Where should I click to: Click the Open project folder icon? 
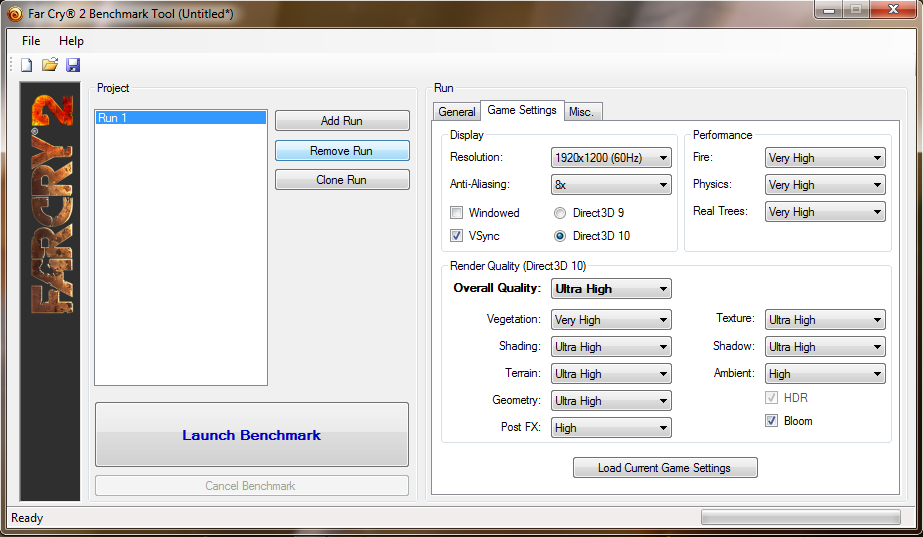click(x=50, y=65)
